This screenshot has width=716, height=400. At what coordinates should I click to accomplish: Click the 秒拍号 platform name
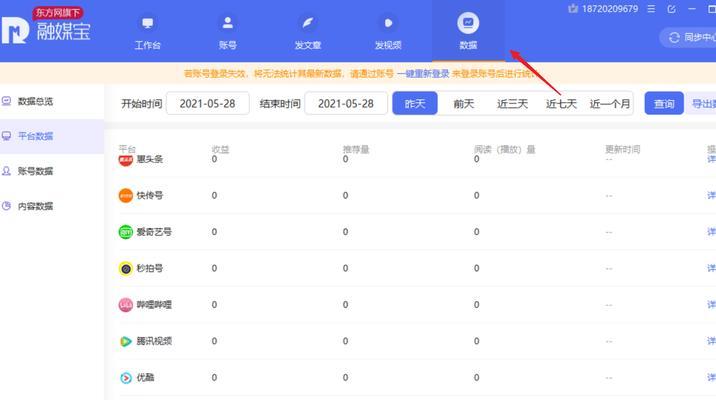click(x=149, y=268)
